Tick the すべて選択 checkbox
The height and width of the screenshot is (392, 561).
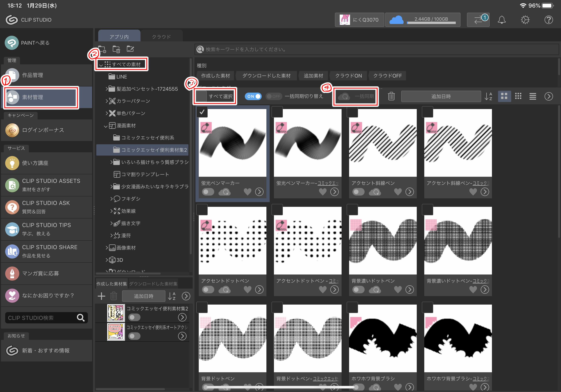tap(201, 96)
